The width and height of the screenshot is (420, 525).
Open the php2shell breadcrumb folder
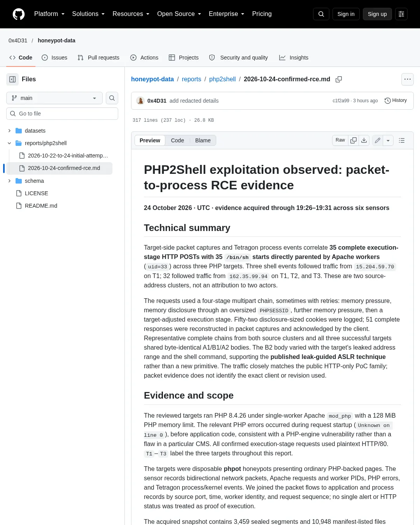pos(222,79)
